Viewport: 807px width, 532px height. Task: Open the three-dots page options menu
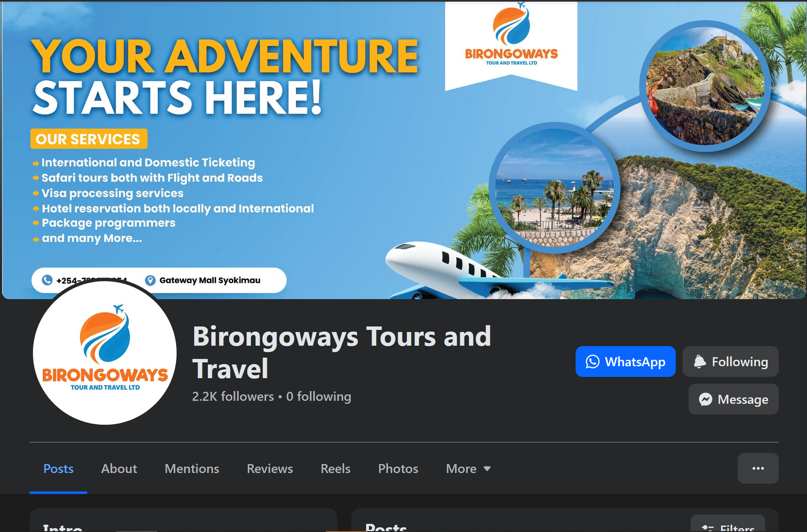click(x=758, y=468)
